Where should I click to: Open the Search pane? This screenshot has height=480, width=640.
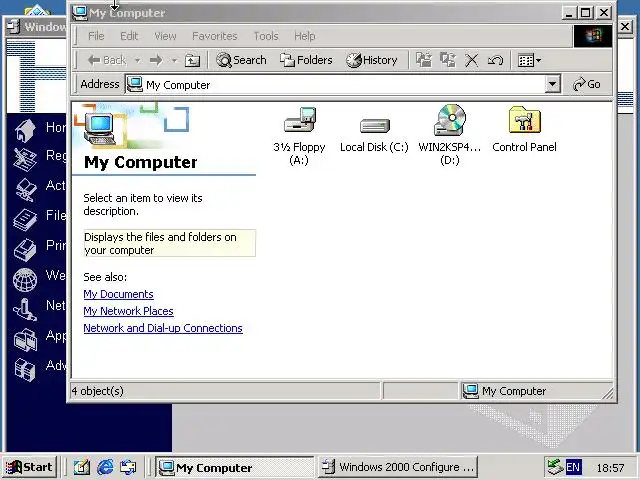[241, 60]
